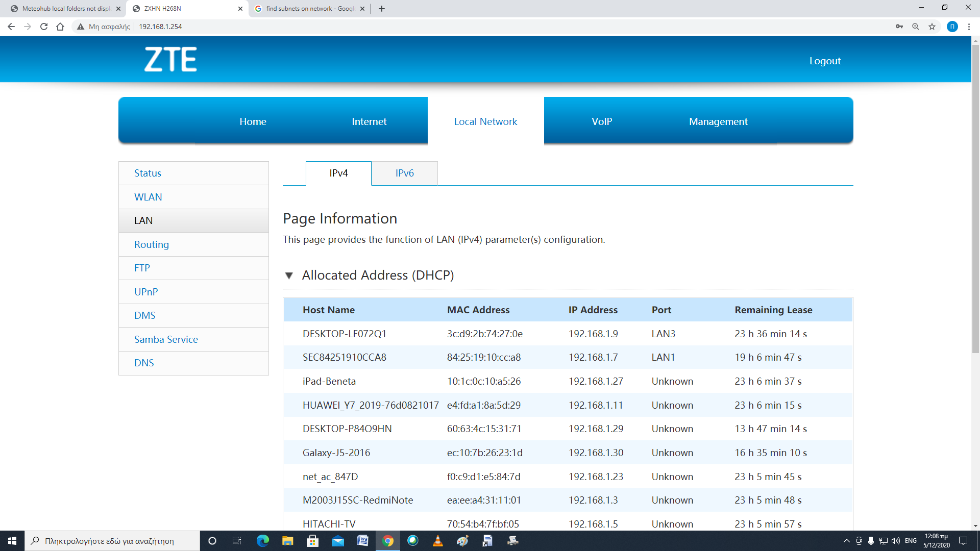Bookmark this page with the star icon
980x551 pixels.
click(x=932, y=27)
